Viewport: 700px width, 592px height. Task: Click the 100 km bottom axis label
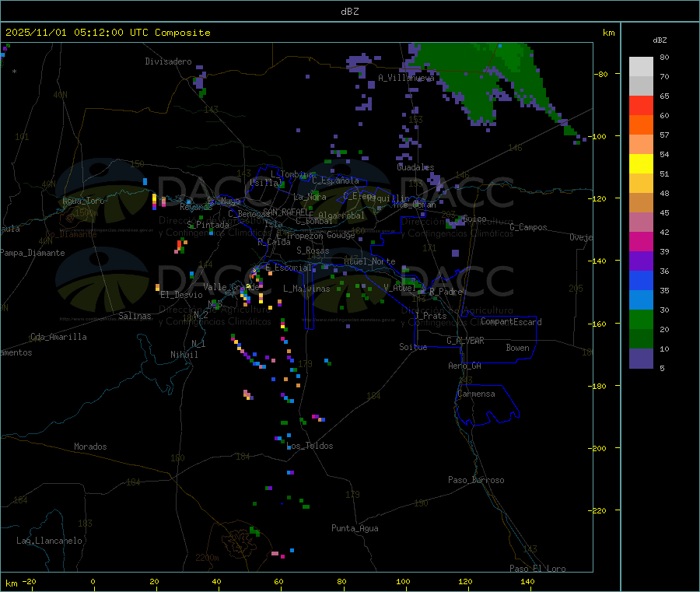(x=403, y=581)
